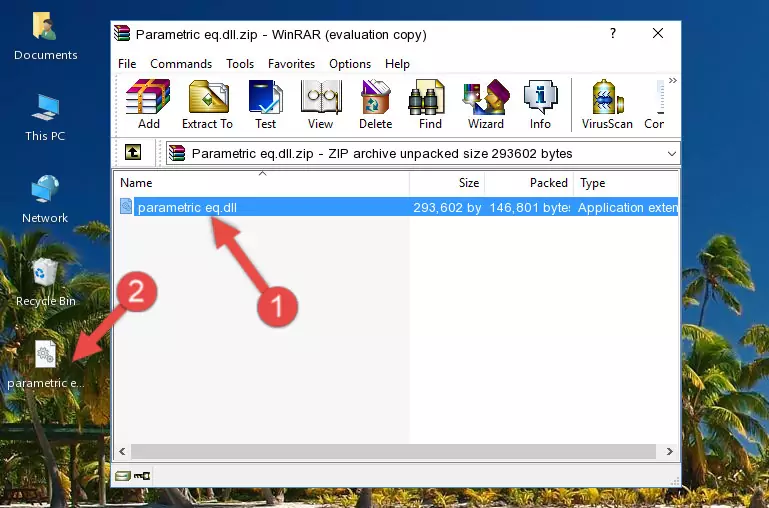Click the Extract To toolbar icon
This screenshot has width=769, height=508.
pyautogui.click(x=207, y=104)
